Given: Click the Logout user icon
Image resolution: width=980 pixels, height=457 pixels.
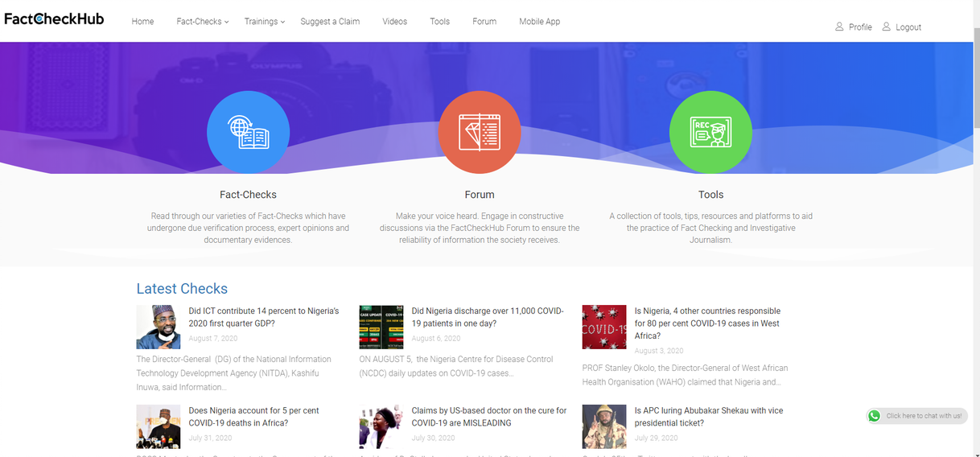Looking at the screenshot, I should [887, 27].
